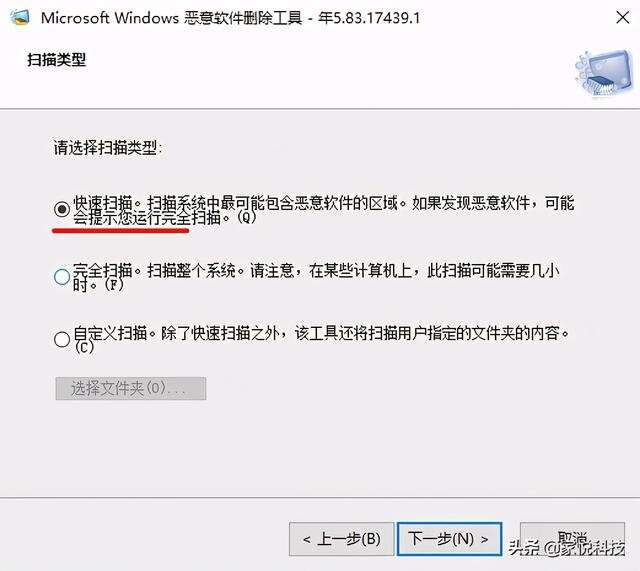Viewport: 640px width, 571px height.
Task: Click the 请选择扫描类型 label
Action: [x=107, y=147]
